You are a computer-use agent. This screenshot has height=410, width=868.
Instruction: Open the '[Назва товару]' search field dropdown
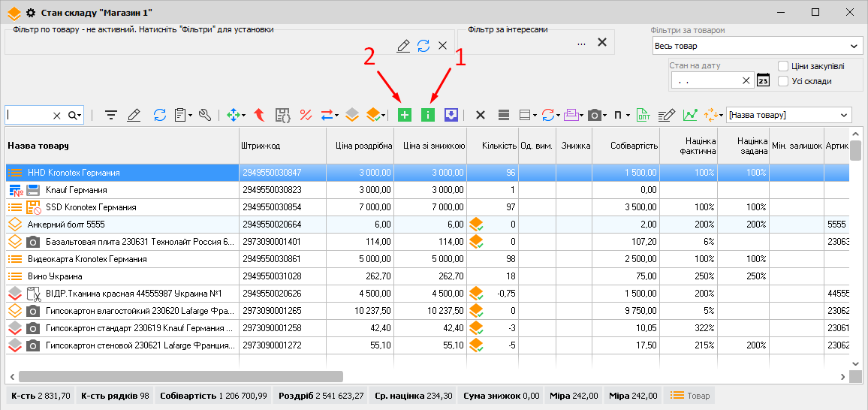pyautogui.click(x=844, y=115)
